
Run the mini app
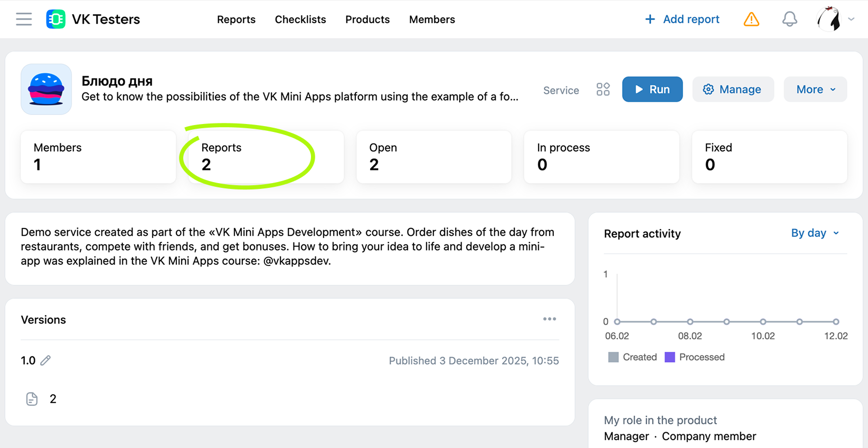[x=652, y=89]
